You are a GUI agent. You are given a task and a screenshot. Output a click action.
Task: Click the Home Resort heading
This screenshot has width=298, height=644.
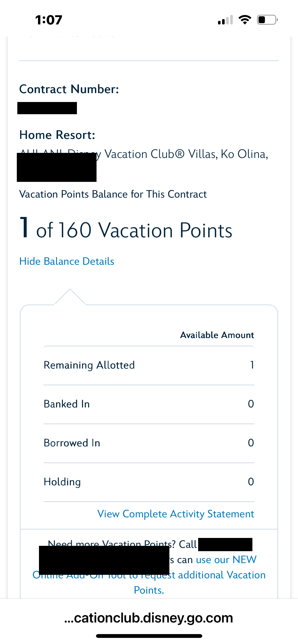57,135
